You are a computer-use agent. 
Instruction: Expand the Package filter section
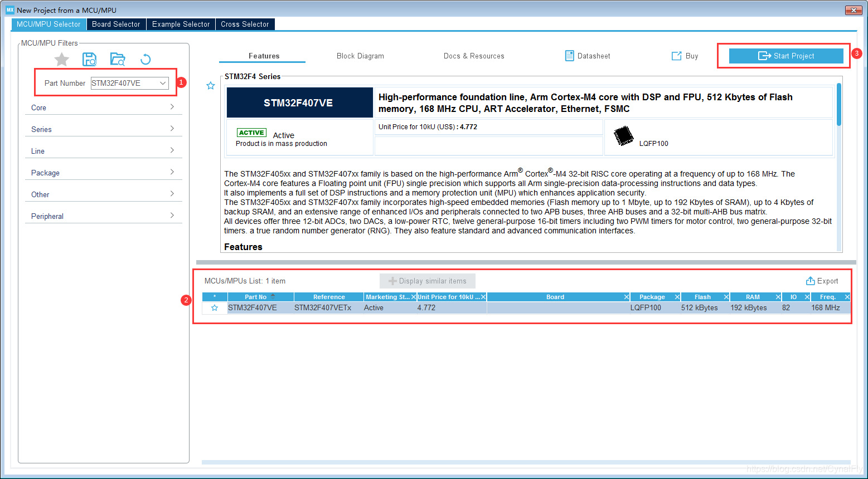[x=103, y=172]
